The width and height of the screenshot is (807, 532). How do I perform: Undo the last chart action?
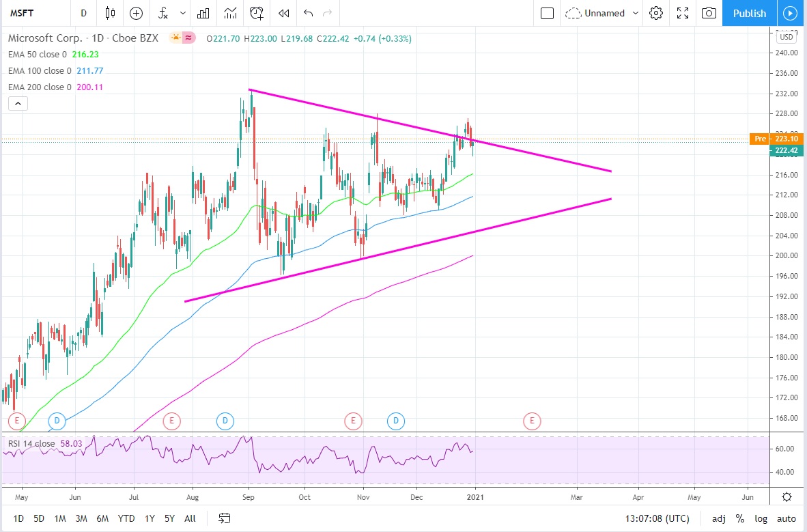pos(309,13)
